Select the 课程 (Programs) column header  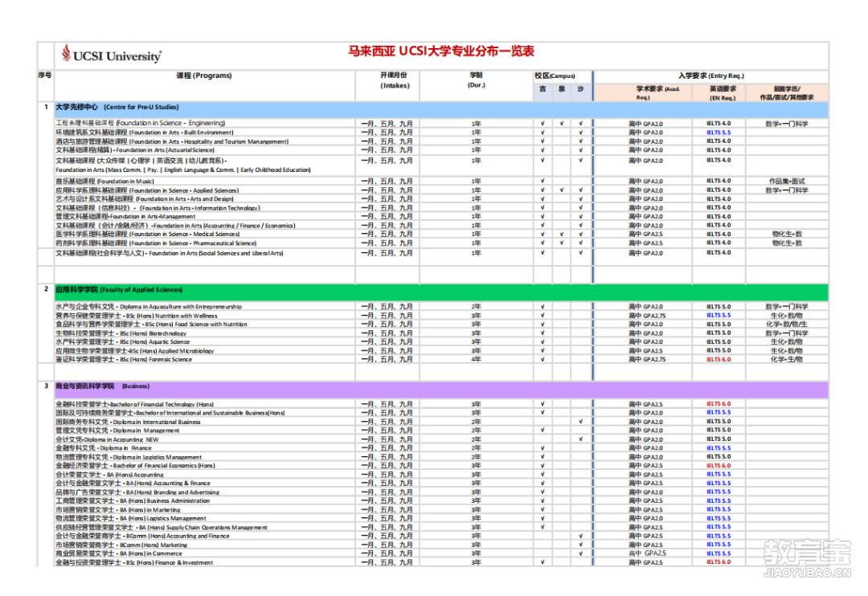pos(204,76)
